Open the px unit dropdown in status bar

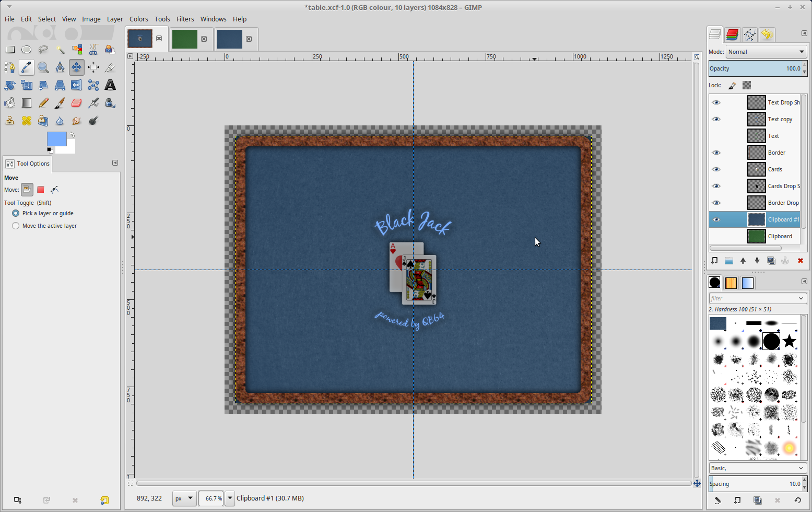[x=184, y=498]
